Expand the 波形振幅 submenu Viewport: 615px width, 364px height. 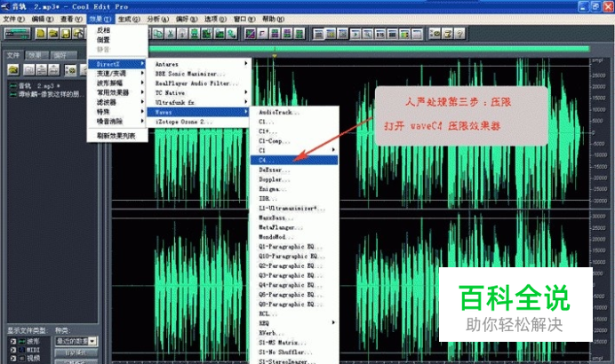pos(117,83)
